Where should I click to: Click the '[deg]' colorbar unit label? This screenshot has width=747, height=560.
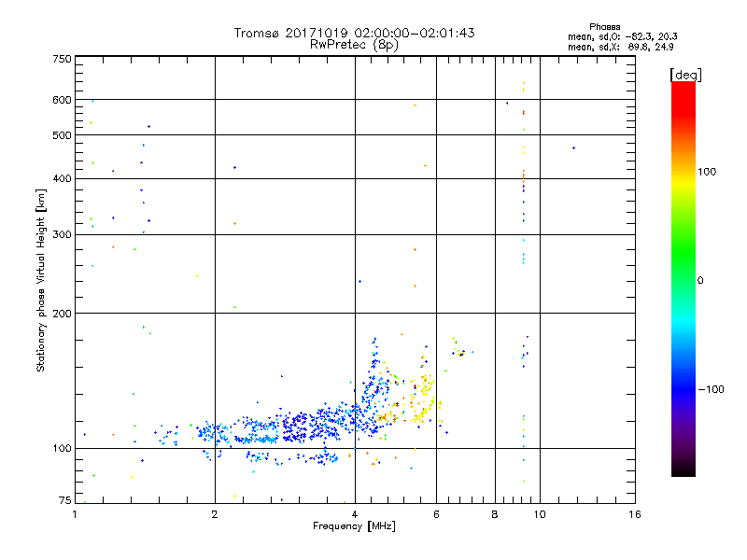click(685, 75)
